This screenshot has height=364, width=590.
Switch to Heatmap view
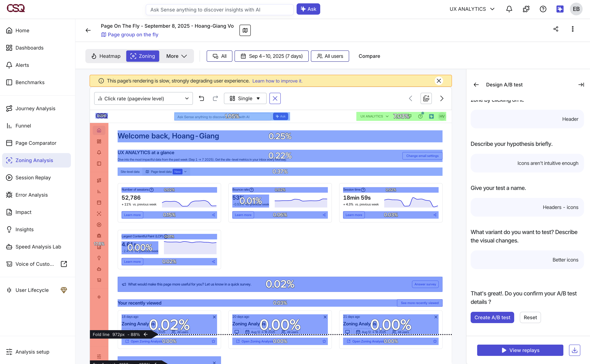106,56
